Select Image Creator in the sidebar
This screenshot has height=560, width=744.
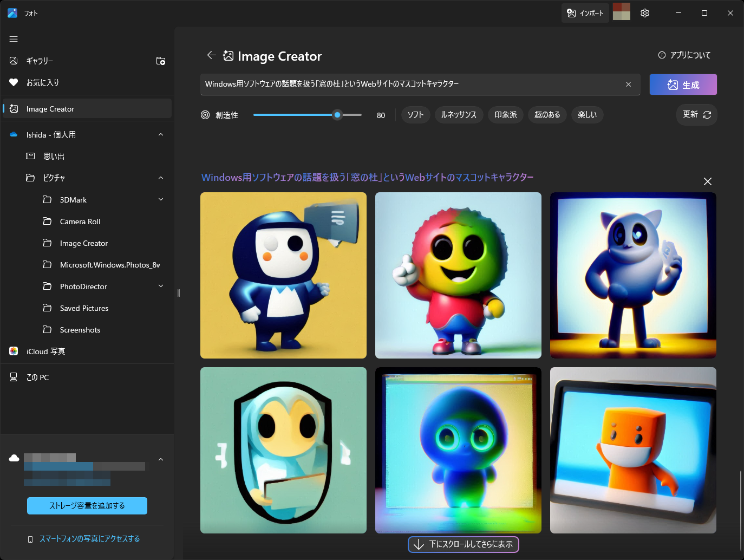(87, 109)
